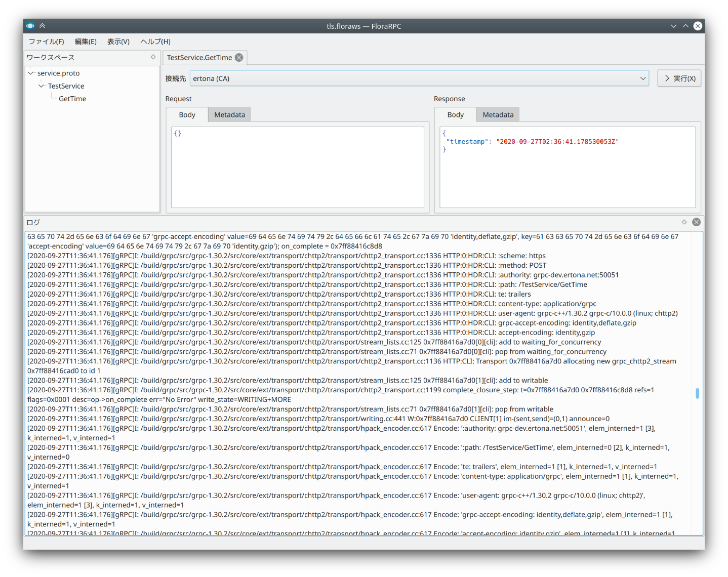Image resolution: width=728 pixels, height=577 pixels.
Task: Float the log panel using diamond icon
Action: [684, 222]
